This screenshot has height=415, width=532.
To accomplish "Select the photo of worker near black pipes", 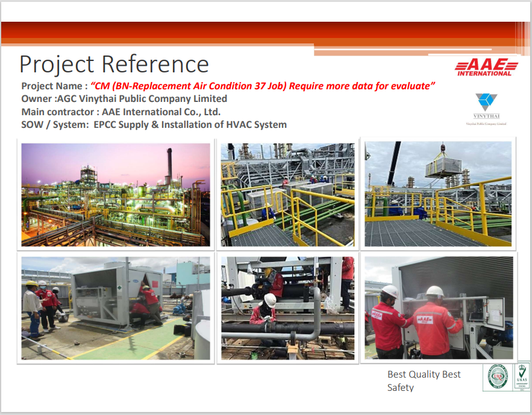I will [287, 308].
